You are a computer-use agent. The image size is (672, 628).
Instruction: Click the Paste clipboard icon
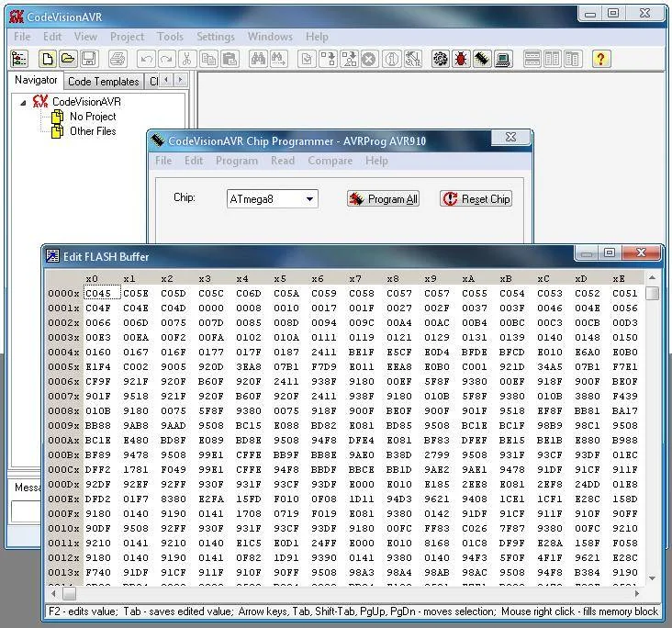point(230,59)
